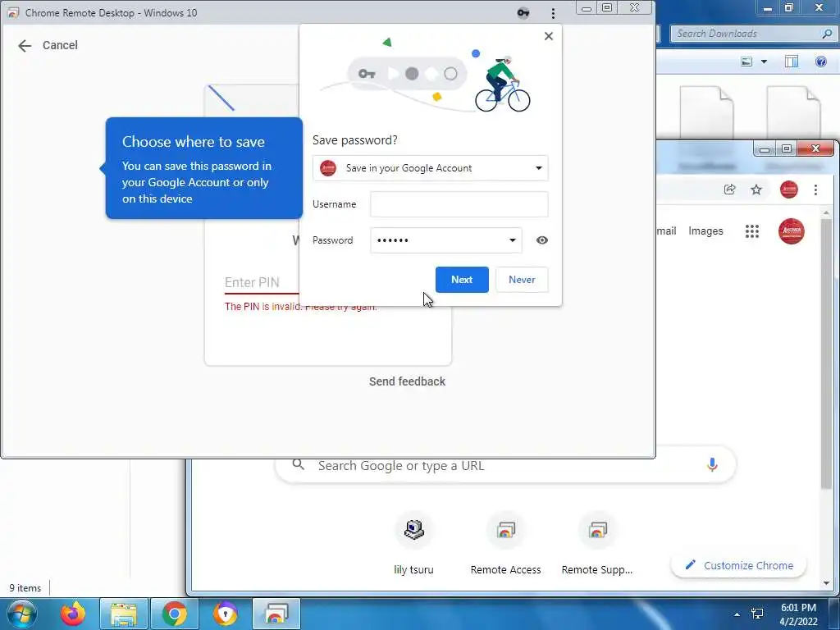The image size is (840, 630).
Task: Switch to Google Chrome in the taskbar
Action: (174, 614)
